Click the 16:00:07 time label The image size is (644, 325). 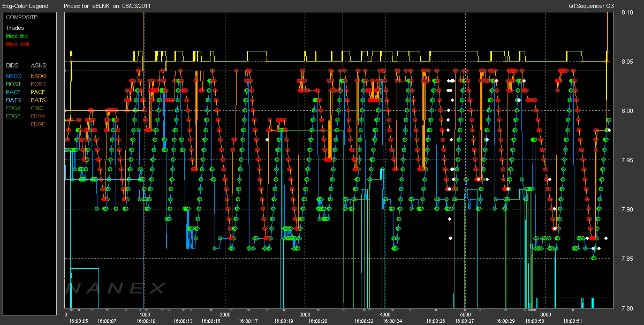tap(107, 321)
